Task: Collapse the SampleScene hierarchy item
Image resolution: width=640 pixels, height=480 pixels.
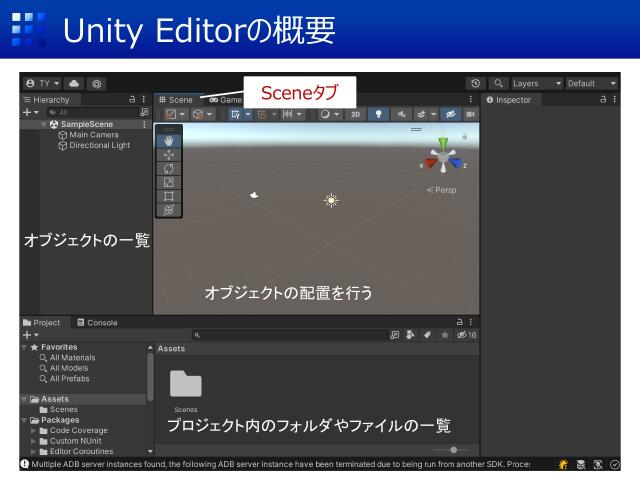Action: [43, 124]
